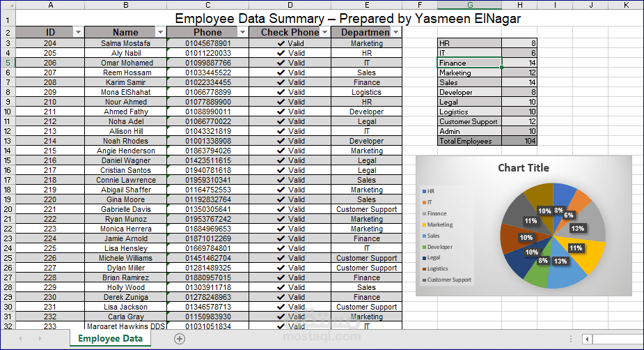Image resolution: width=644 pixels, height=350 pixels.
Task: Click the Chart Title text
Action: pyautogui.click(x=524, y=168)
